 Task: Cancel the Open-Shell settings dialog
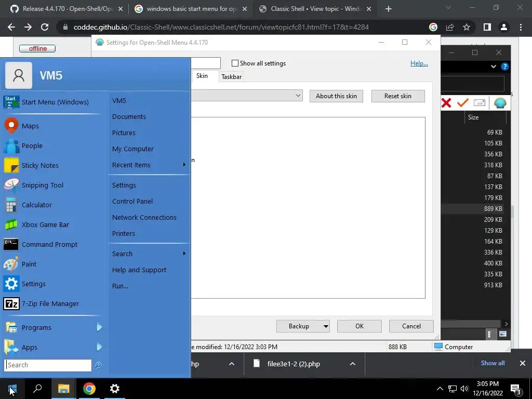(x=411, y=326)
